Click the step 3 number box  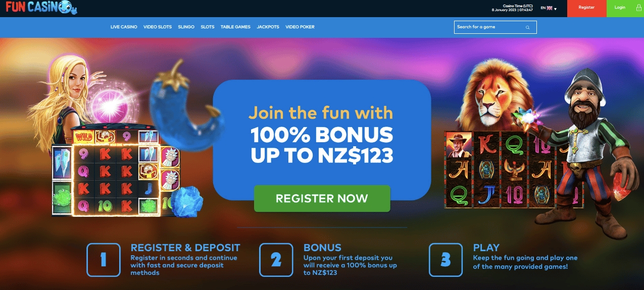(x=446, y=260)
